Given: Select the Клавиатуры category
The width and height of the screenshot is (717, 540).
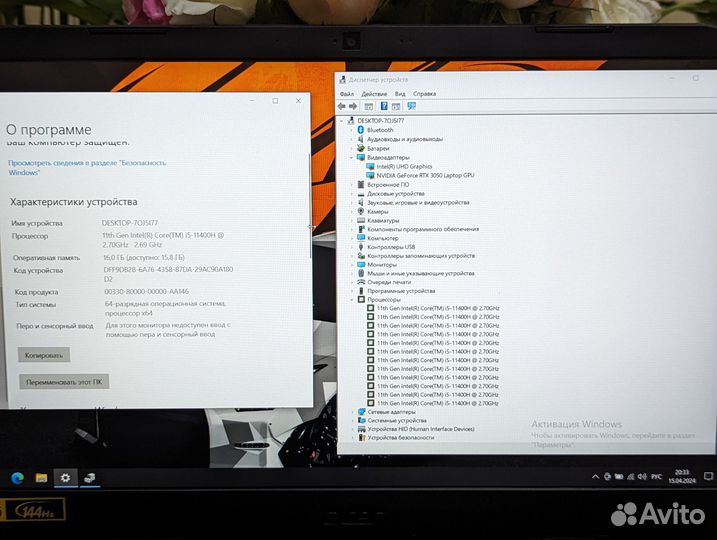Looking at the screenshot, I should click(383, 220).
